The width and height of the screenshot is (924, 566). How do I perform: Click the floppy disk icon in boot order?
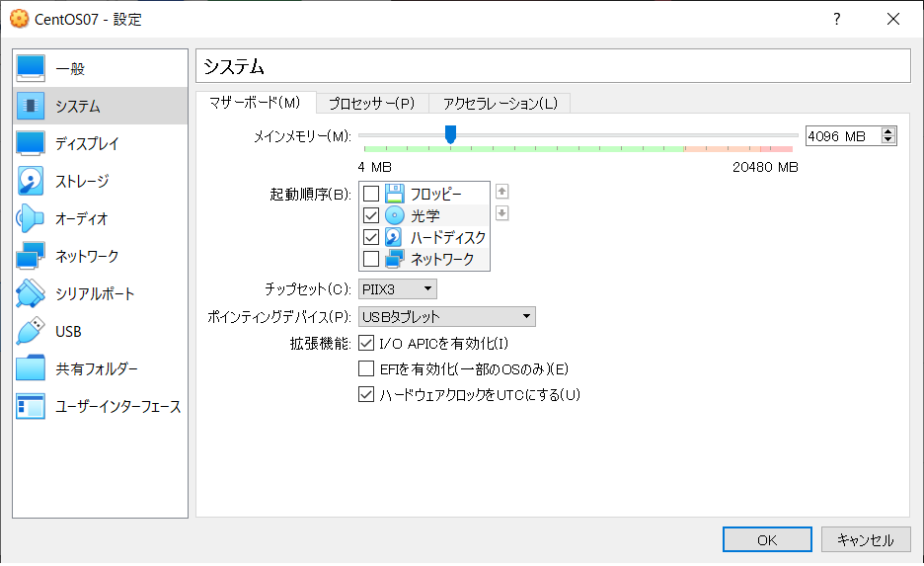coord(394,194)
